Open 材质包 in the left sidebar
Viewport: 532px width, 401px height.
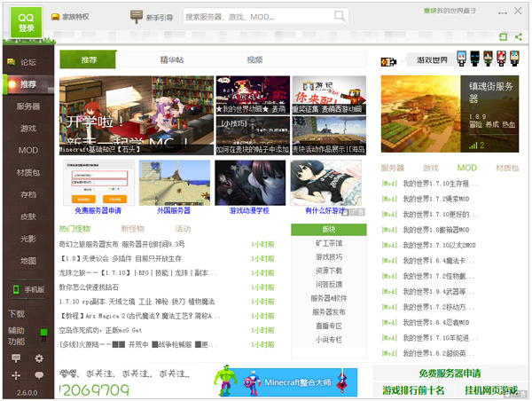[x=28, y=172]
